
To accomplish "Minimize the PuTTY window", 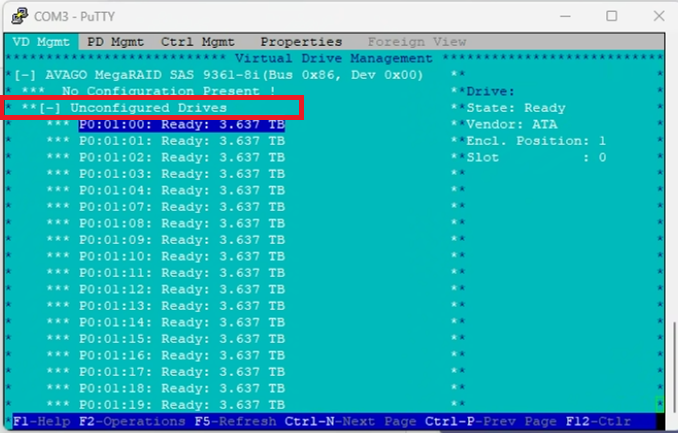I will point(565,16).
